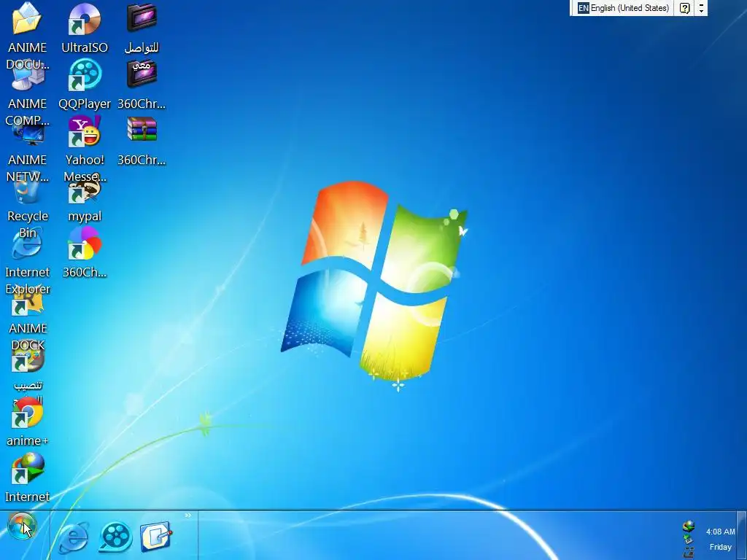Launch Yahoo! Messenger from the desktop
This screenshot has height=560, width=747.
click(x=85, y=131)
